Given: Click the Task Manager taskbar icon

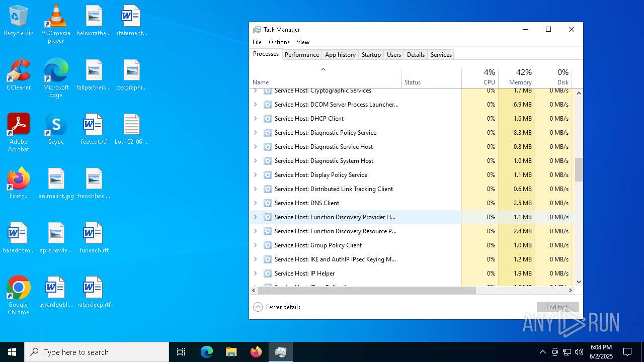Looking at the screenshot, I should [281, 352].
